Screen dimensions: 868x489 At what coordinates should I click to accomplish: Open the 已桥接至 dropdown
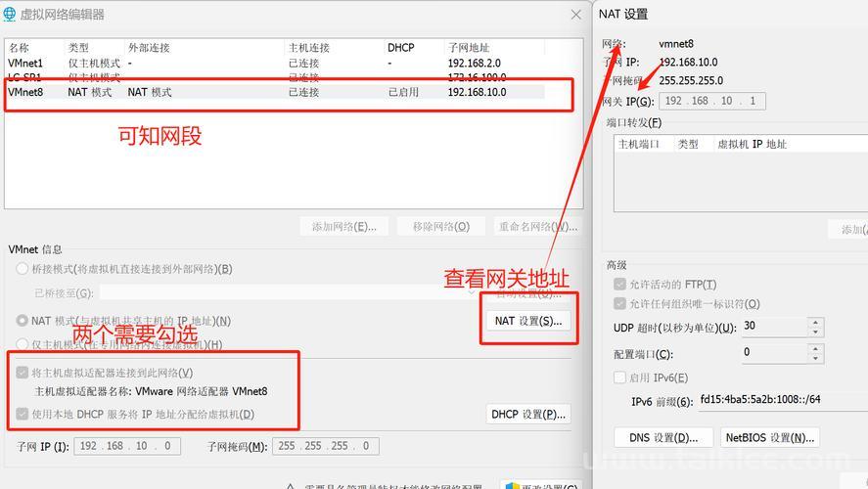pyautogui.click(x=288, y=292)
